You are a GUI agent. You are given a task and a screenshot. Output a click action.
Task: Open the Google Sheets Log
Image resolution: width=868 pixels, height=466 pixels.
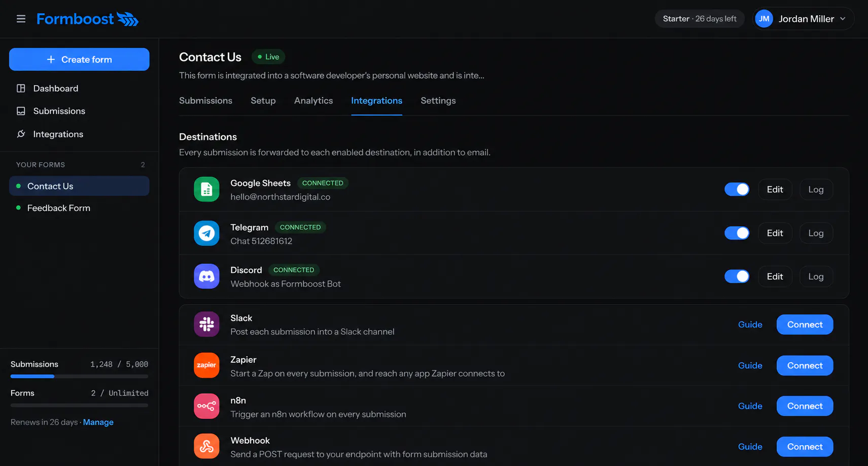coord(816,189)
